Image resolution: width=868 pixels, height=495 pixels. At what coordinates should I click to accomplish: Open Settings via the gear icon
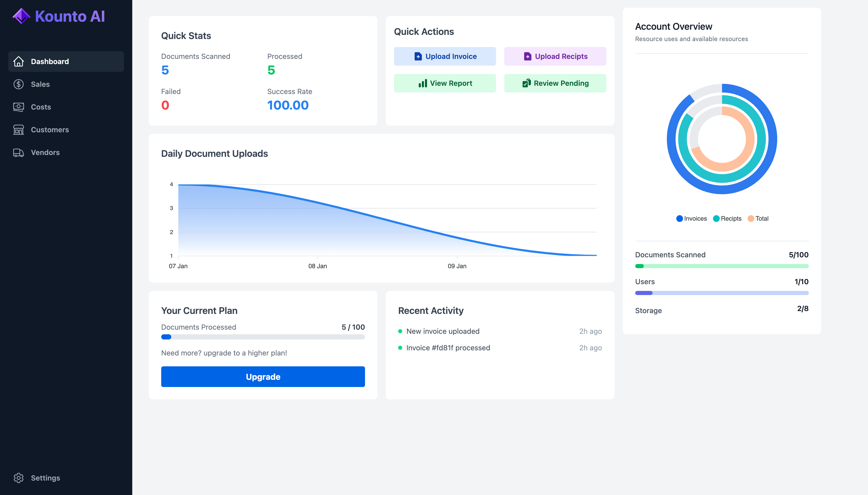click(19, 478)
